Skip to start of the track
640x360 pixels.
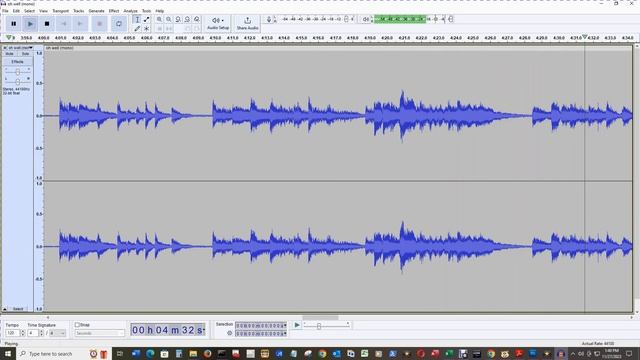tap(63, 24)
